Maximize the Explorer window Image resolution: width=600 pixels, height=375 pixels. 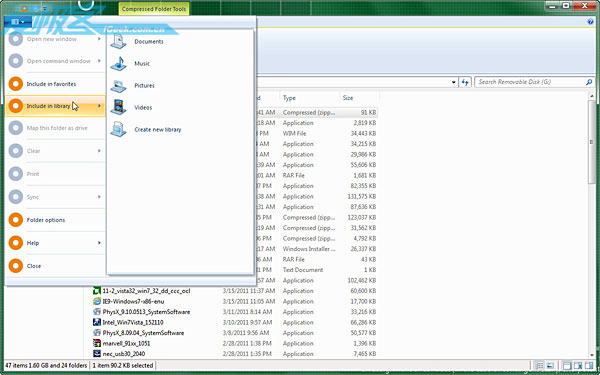click(x=566, y=5)
